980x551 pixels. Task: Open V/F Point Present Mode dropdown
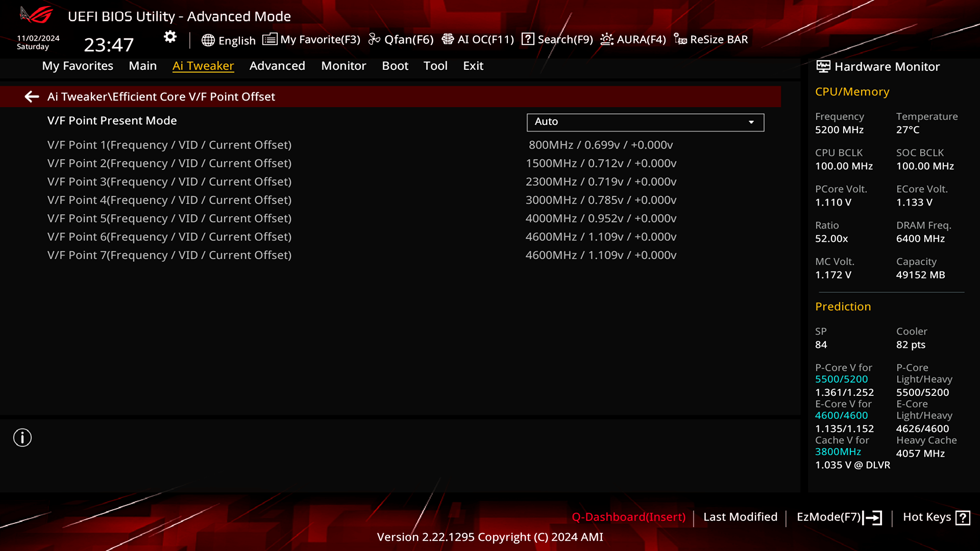(645, 122)
